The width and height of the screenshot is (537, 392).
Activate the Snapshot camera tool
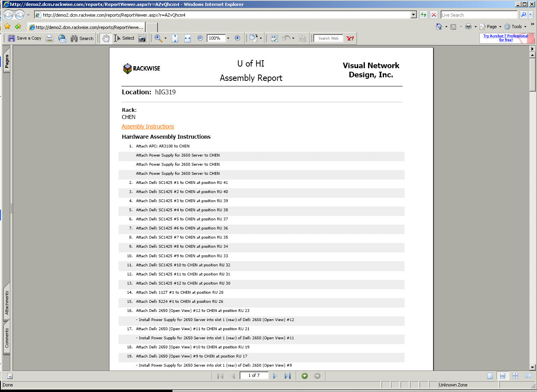142,38
